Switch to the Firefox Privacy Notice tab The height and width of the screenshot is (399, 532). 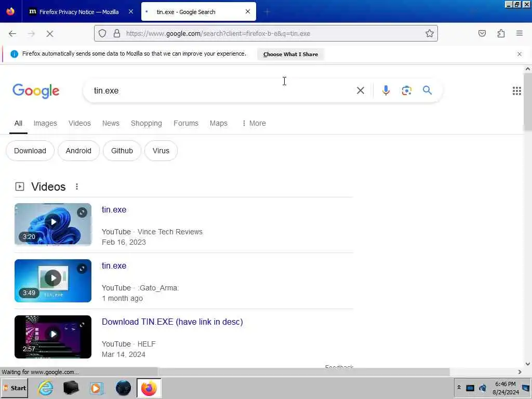click(79, 12)
